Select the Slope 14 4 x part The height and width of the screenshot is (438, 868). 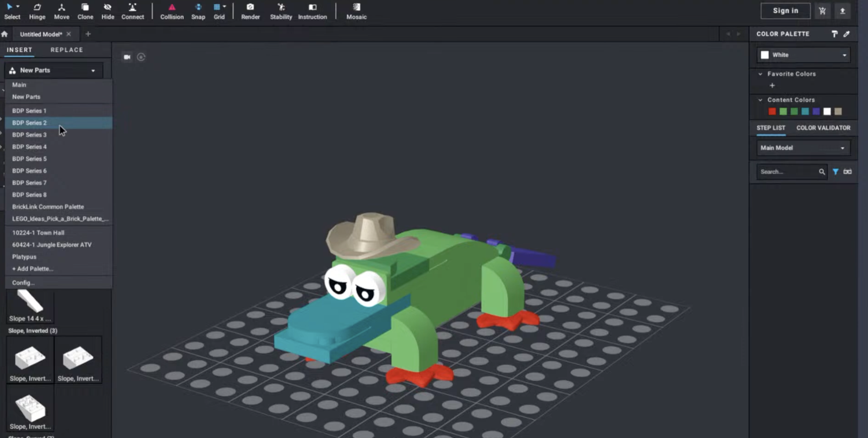click(x=30, y=306)
